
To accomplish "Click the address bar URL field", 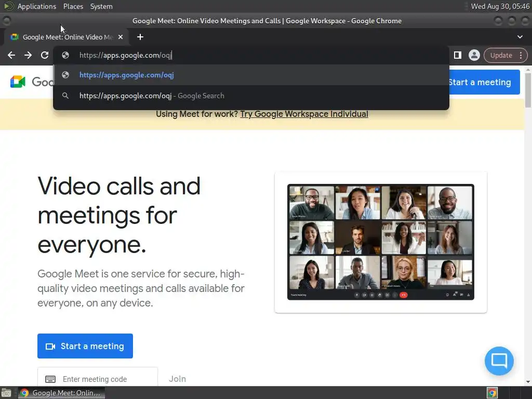I will pyautogui.click(x=251, y=55).
